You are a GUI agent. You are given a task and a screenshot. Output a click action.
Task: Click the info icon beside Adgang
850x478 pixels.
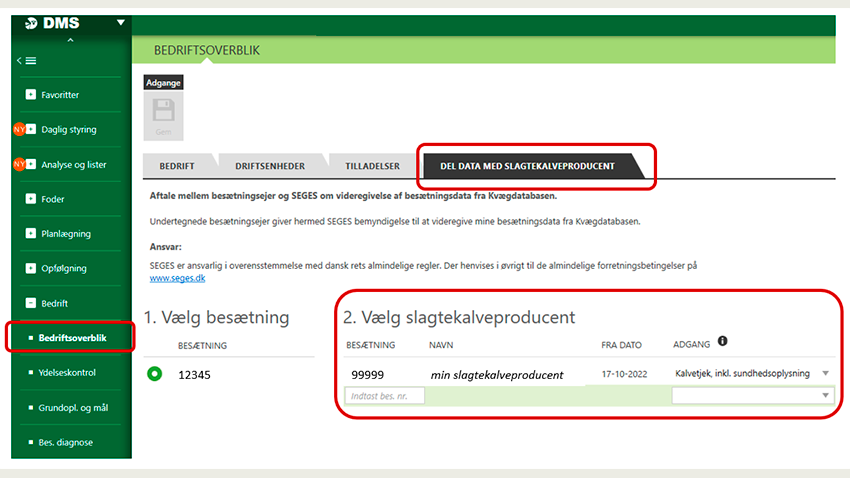pos(722,343)
